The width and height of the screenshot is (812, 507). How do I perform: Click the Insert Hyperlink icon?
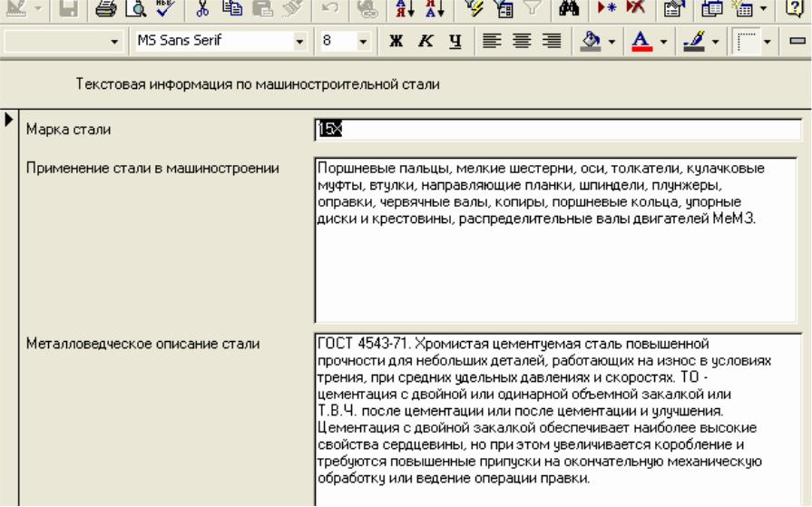pyautogui.click(x=367, y=8)
